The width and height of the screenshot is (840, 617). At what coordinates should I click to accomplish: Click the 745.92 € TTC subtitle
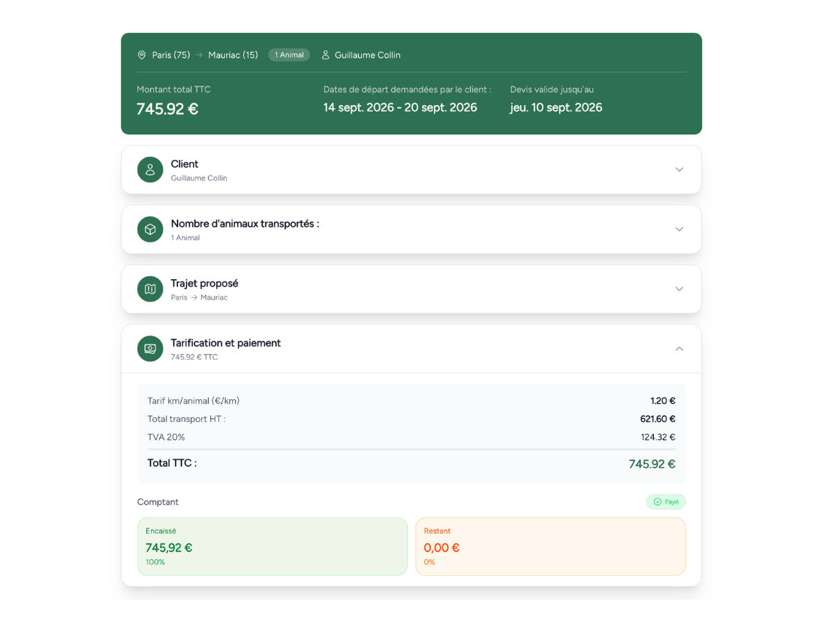pos(194,357)
